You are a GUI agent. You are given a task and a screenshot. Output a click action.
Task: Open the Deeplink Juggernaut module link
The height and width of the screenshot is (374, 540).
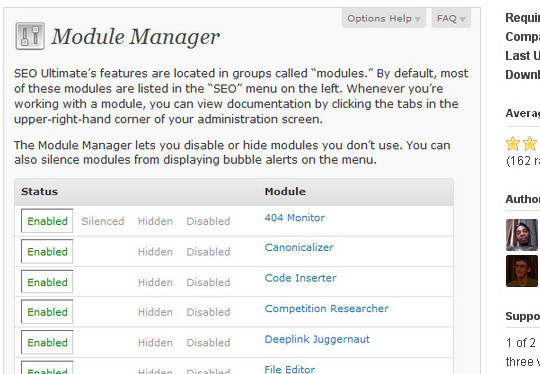click(x=317, y=339)
